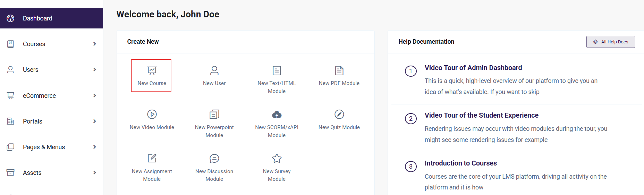The height and width of the screenshot is (195, 644).
Task: Click the New Video Module play icon
Action: 152,114
